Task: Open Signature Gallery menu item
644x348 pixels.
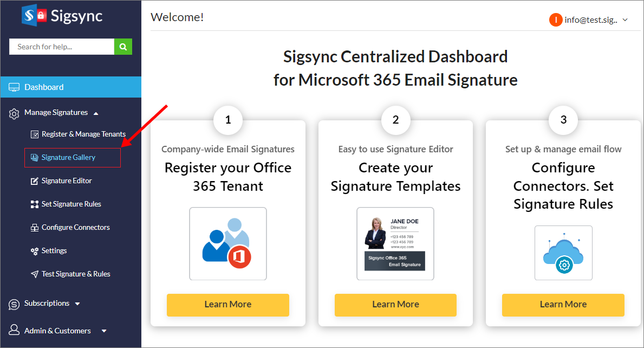Action: pyautogui.click(x=68, y=158)
